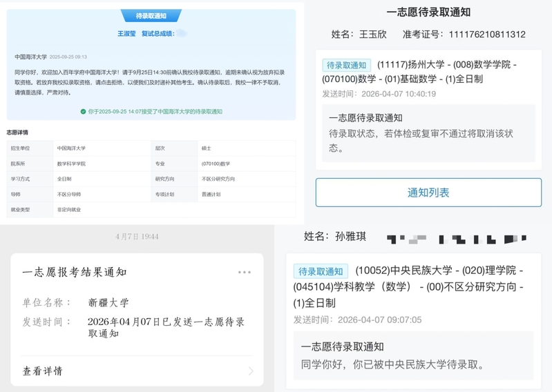
Task: Click the 单位名称 label
Action: click(x=46, y=302)
